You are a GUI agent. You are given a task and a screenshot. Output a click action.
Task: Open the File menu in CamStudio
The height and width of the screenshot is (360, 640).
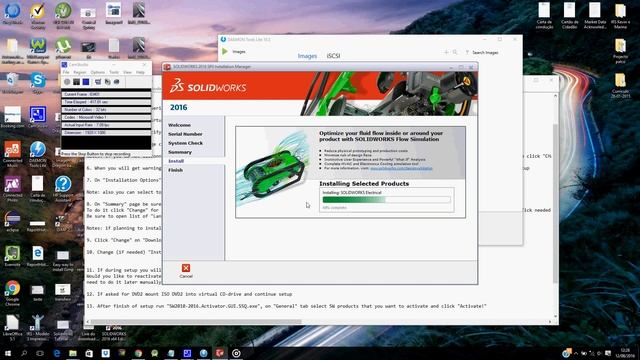65,72
